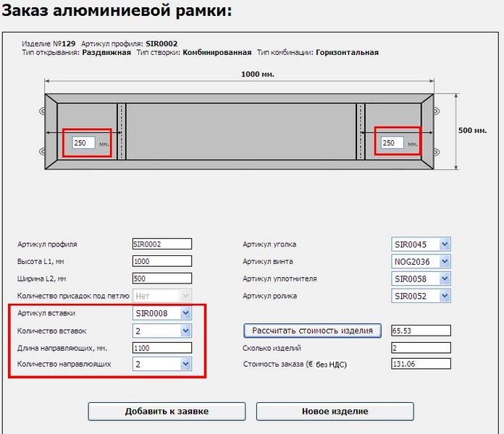Expand the Артикул винта dropdown
504x434 pixels.
point(421,261)
